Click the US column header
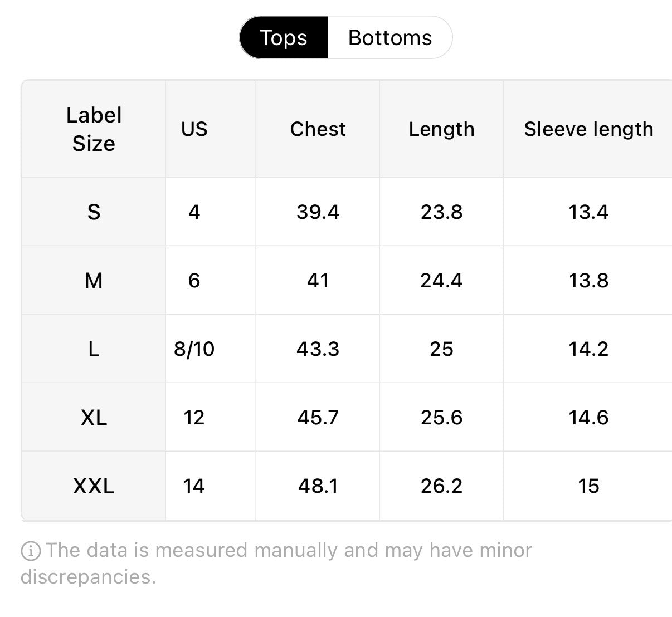 coord(194,129)
